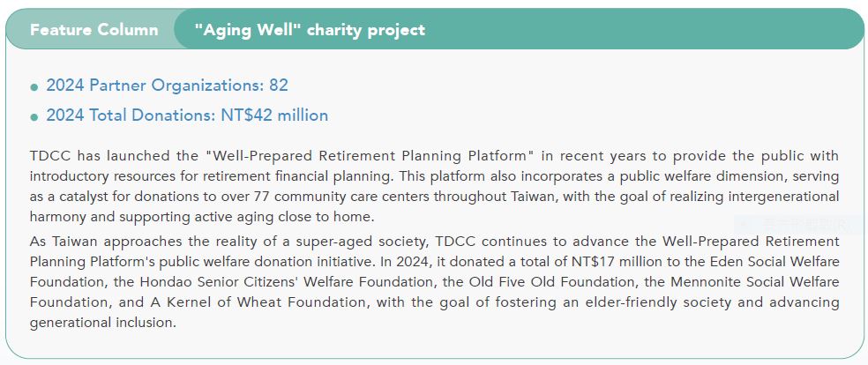The height and width of the screenshot is (365, 868).
Task: Click the Feature Column tab label
Action: pyautogui.click(x=94, y=29)
